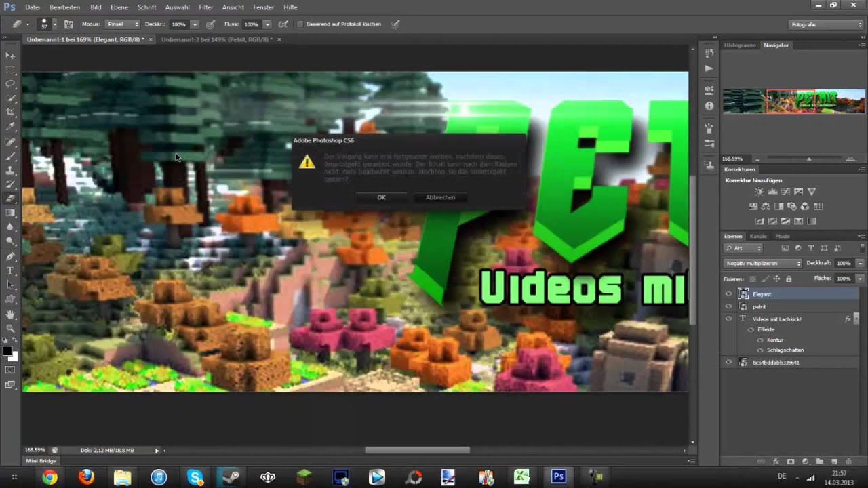Select the Lasso tool
The image size is (868, 488).
pyautogui.click(x=10, y=84)
